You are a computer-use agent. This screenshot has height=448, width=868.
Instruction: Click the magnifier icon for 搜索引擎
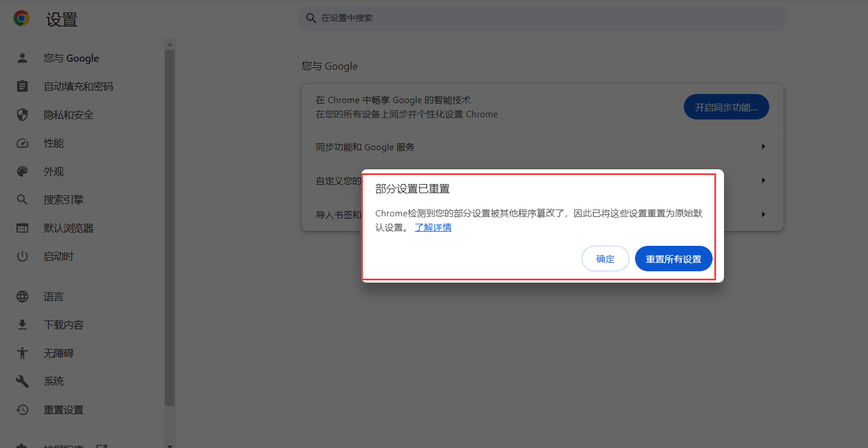[22, 199]
